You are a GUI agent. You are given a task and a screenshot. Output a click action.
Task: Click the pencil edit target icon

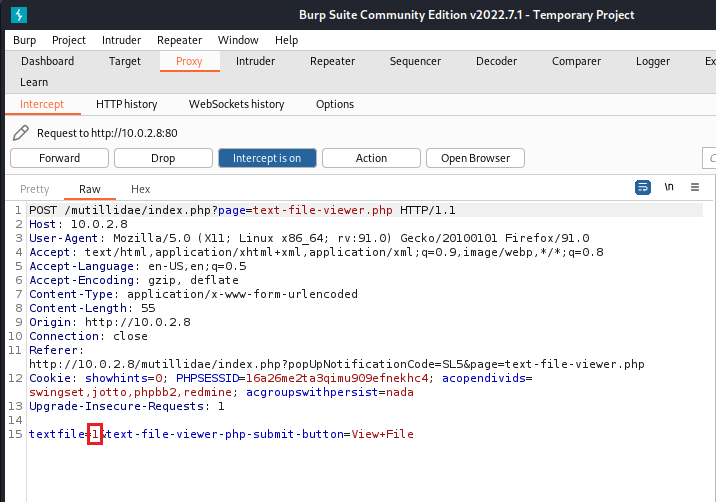point(21,133)
